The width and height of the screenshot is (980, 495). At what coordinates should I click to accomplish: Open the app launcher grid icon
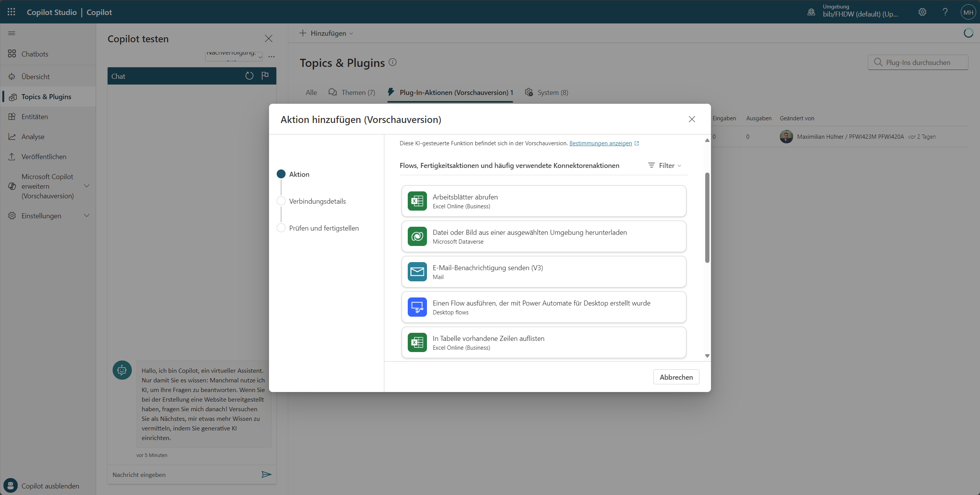tap(11, 12)
